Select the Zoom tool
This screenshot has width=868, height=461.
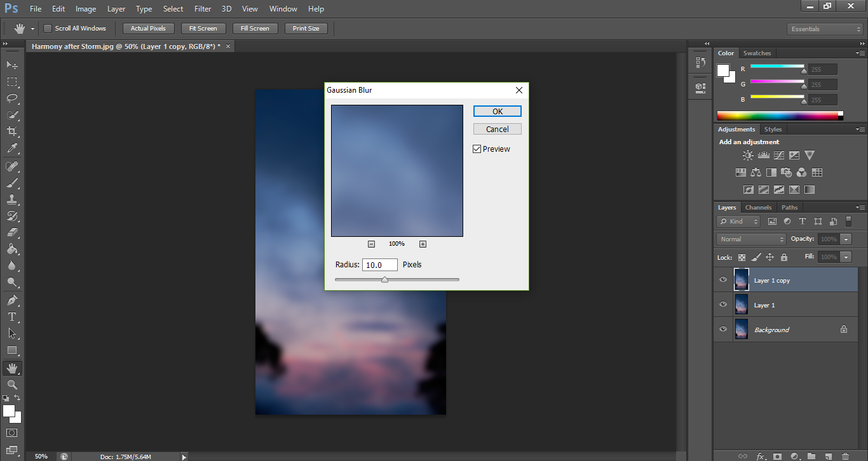tap(12, 385)
